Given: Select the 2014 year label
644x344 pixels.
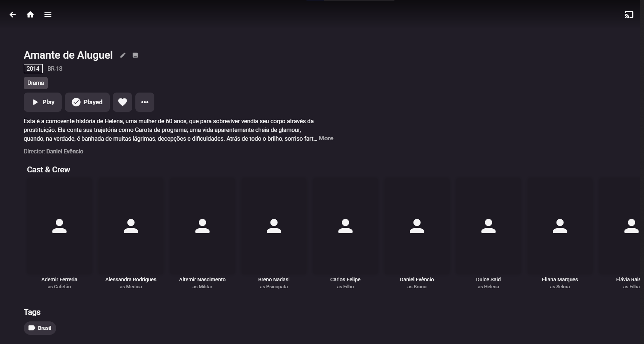Looking at the screenshot, I should (x=33, y=69).
